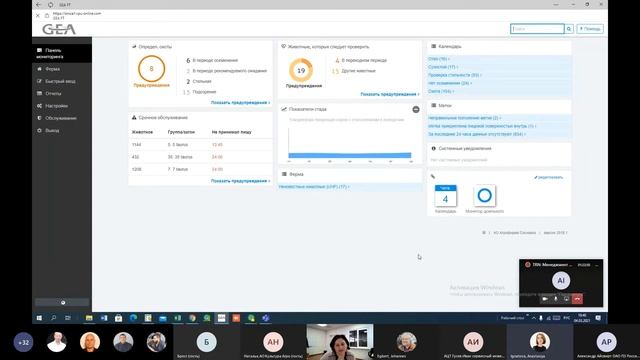Click Показать предупреждения under the heat detection card
The width and height of the screenshot is (640, 360).
[240, 102]
